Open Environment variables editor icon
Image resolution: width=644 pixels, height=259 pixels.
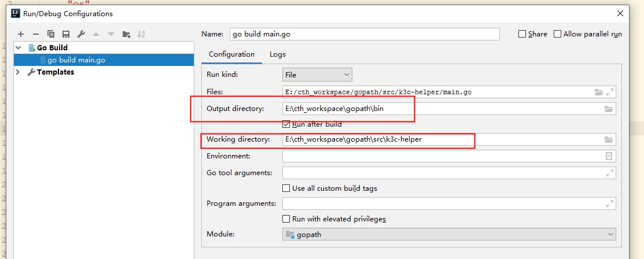609,156
